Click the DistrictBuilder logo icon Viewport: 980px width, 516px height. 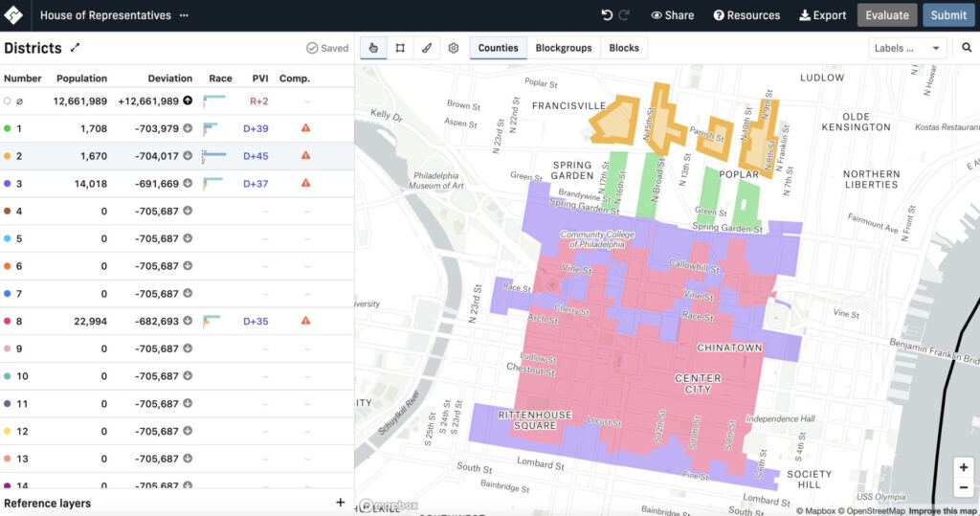pos(15,15)
